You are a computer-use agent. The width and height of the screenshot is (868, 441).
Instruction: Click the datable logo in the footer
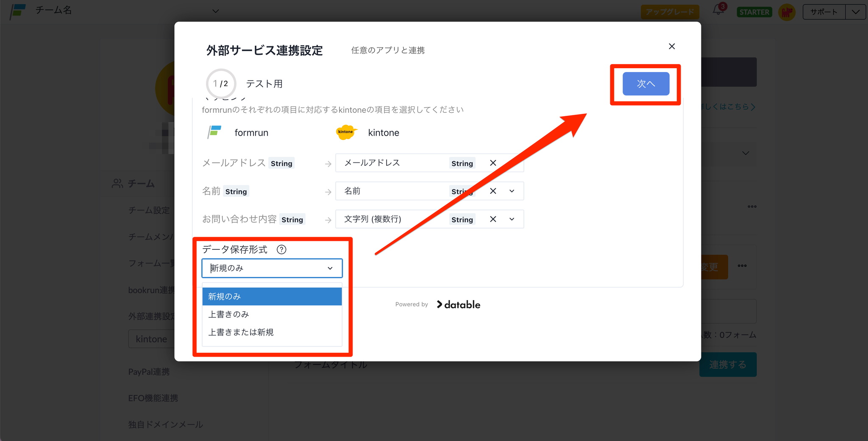[x=459, y=304]
